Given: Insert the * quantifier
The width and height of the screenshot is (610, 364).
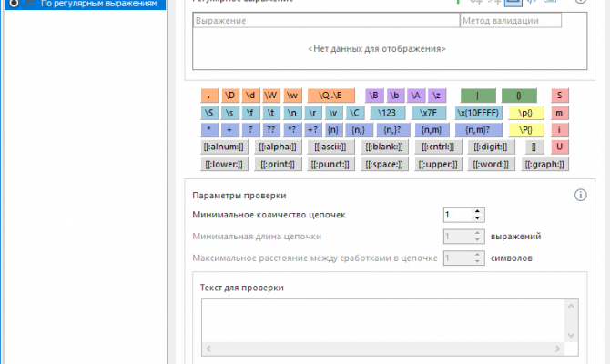Looking at the screenshot, I should pyautogui.click(x=209, y=130).
